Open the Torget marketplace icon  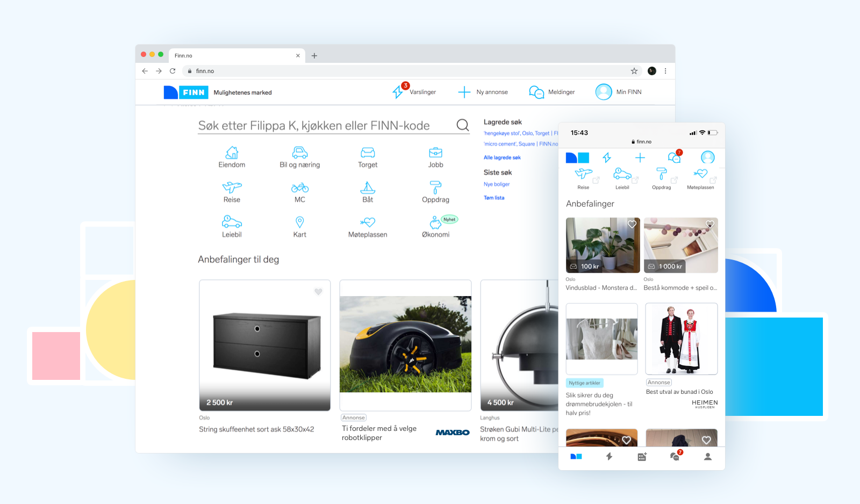(368, 153)
